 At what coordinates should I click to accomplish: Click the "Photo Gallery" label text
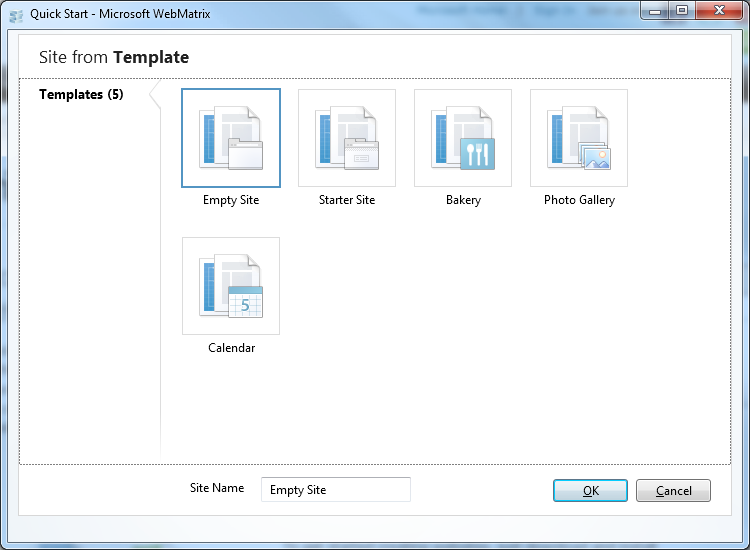pos(579,200)
